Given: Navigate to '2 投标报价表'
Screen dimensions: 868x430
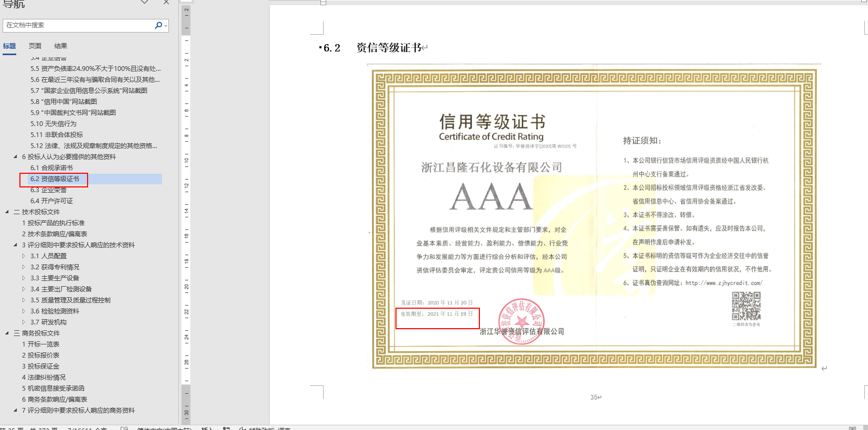Looking at the screenshot, I should coord(40,355).
